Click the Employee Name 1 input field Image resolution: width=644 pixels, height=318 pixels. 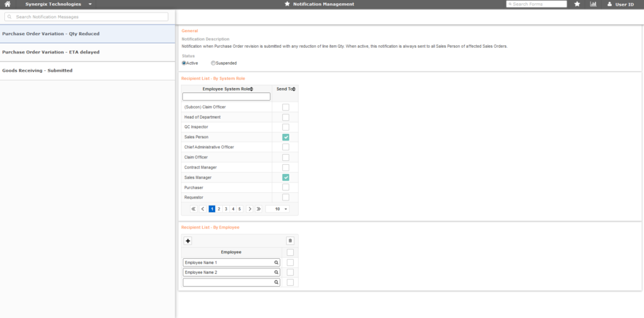tap(231, 263)
